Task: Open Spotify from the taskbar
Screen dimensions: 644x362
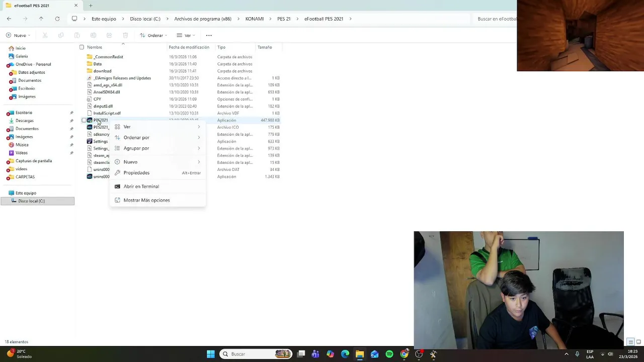Action: (x=389, y=354)
